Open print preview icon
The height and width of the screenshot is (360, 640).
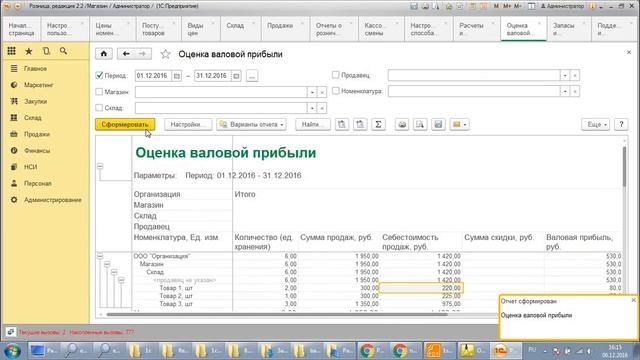[x=420, y=124]
